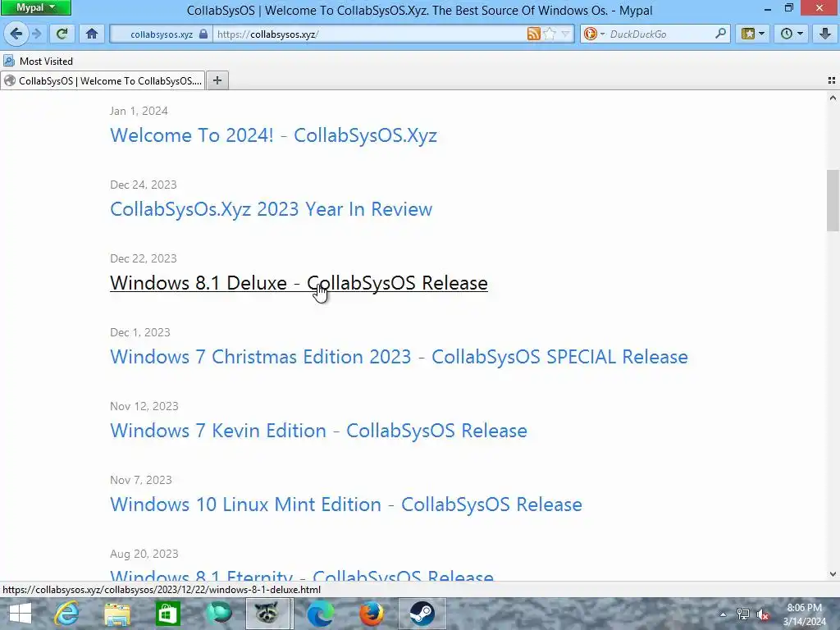
Task: Open File Explorer from taskbar
Action: (x=116, y=614)
